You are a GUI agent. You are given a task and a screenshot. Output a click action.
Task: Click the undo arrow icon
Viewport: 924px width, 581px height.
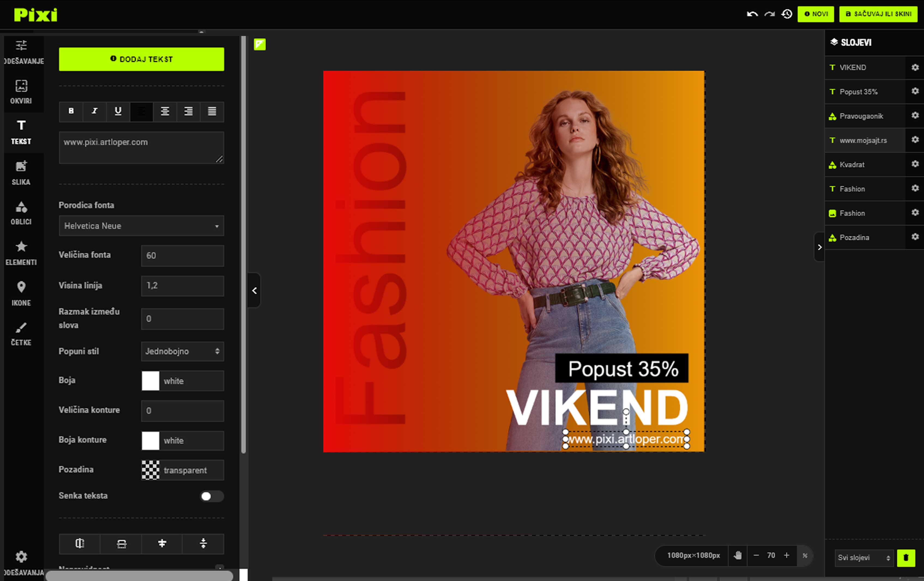click(752, 14)
